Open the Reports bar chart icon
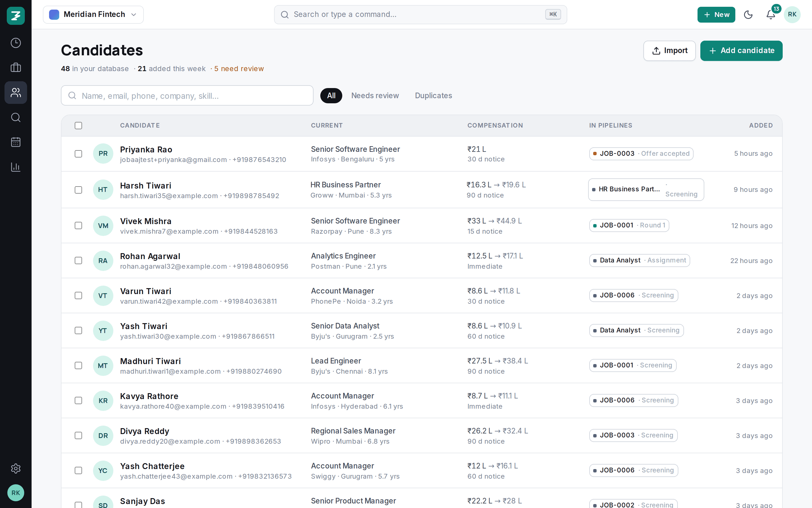 point(16,167)
